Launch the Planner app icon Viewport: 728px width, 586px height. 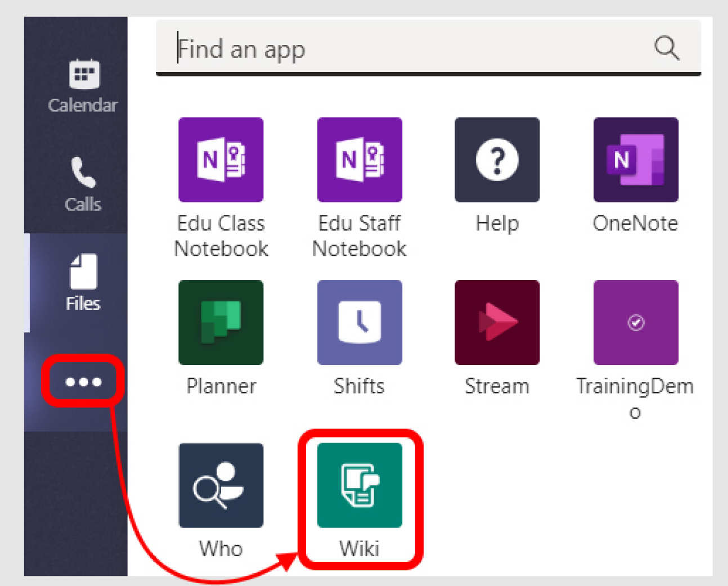pos(221,323)
